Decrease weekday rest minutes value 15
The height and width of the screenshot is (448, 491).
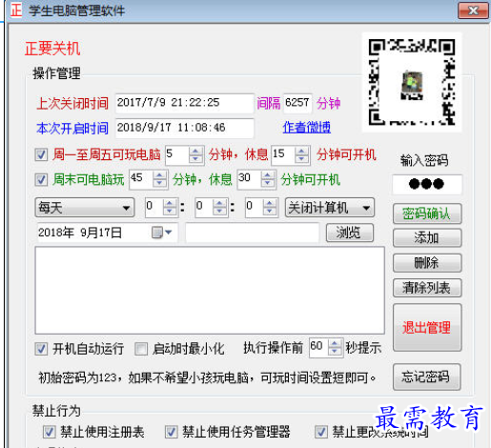(301, 159)
